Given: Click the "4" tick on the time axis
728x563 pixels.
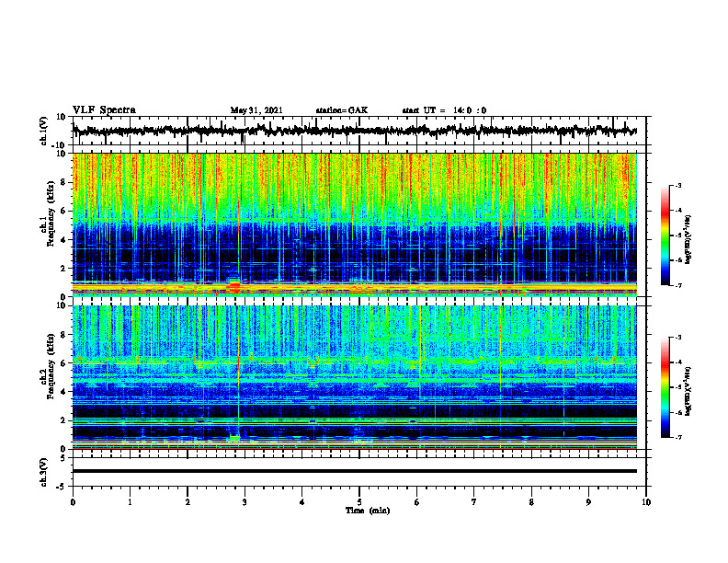Looking at the screenshot, I should pos(302,502).
